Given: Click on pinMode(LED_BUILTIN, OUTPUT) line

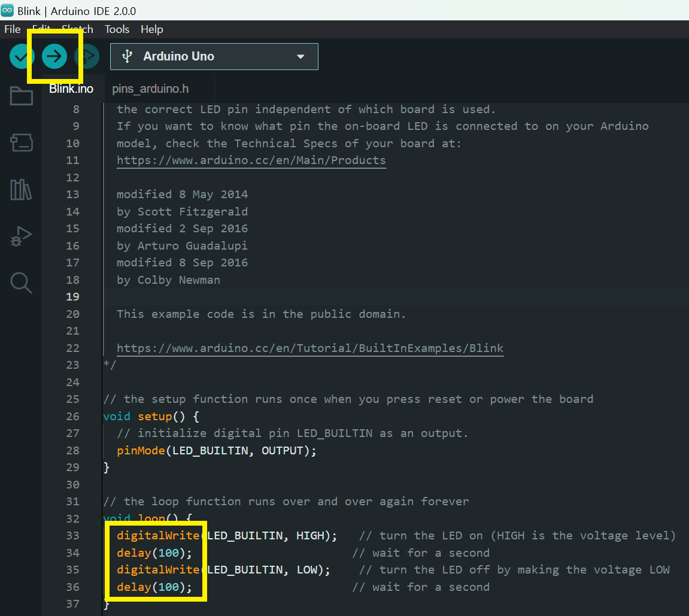Looking at the screenshot, I should 217,451.
